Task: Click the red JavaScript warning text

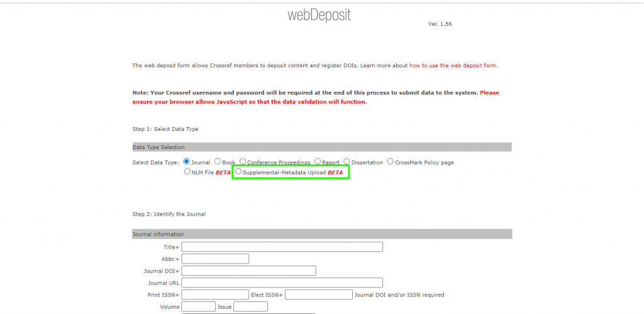Action: tap(316, 98)
